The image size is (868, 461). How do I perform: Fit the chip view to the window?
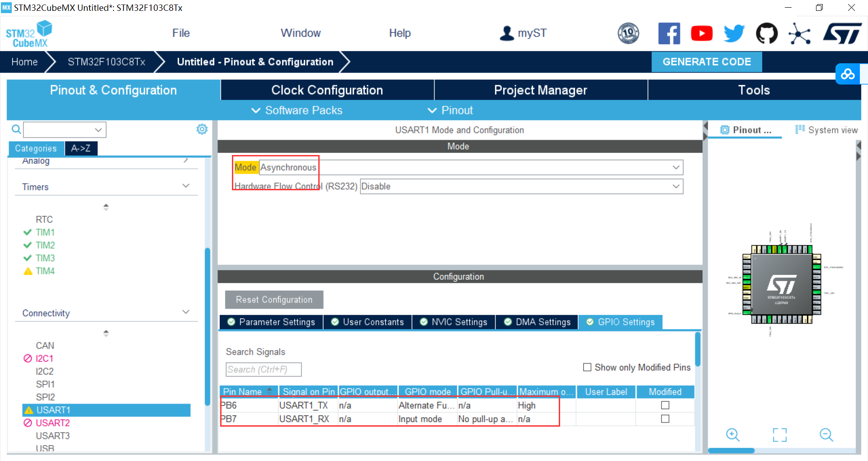[780, 435]
